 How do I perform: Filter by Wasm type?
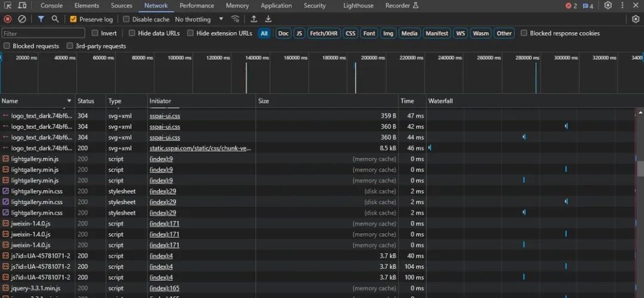(x=481, y=33)
